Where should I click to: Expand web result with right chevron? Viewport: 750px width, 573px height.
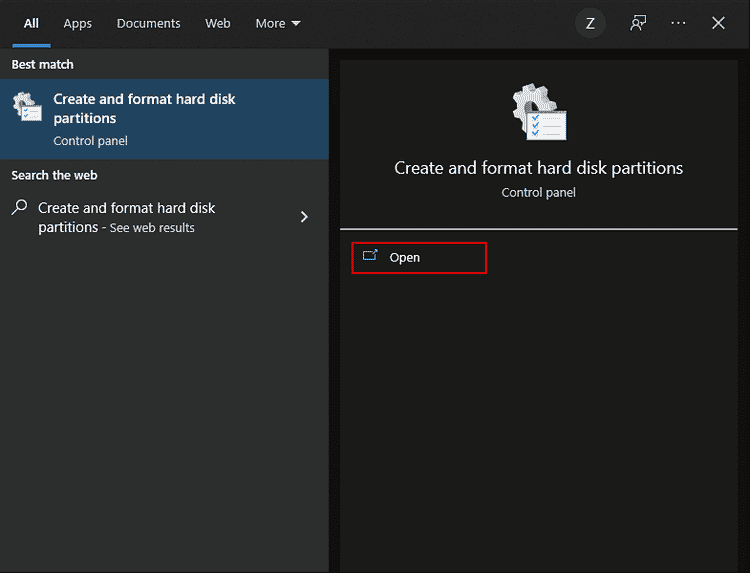coord(304,217)
